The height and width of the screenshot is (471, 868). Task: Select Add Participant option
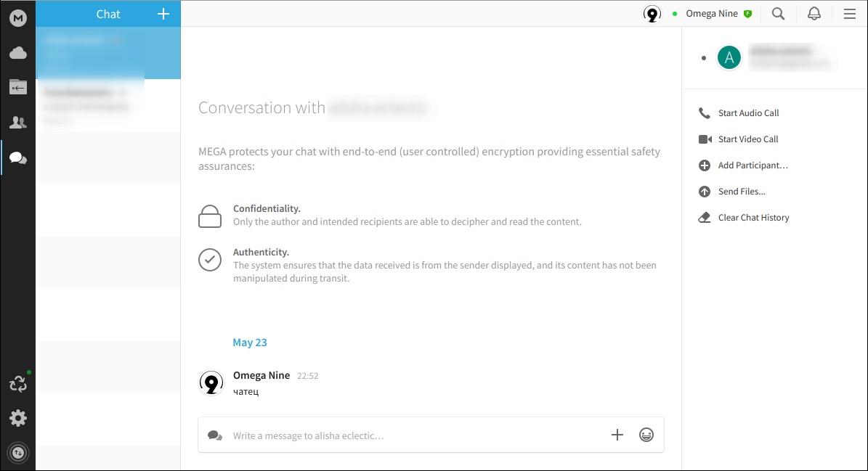click(x=753, y=165)
